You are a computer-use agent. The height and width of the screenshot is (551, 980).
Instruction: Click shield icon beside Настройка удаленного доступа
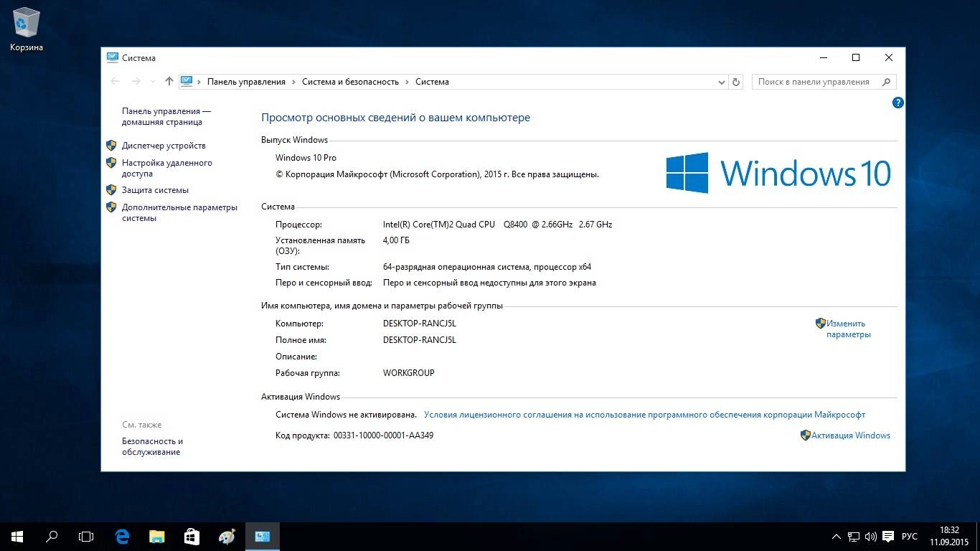point(111,162)
